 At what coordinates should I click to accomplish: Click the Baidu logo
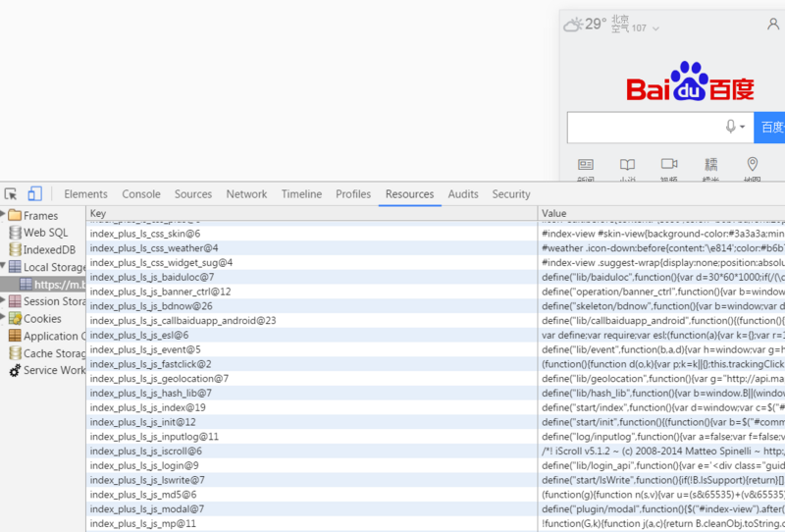[x=691, y=81]
